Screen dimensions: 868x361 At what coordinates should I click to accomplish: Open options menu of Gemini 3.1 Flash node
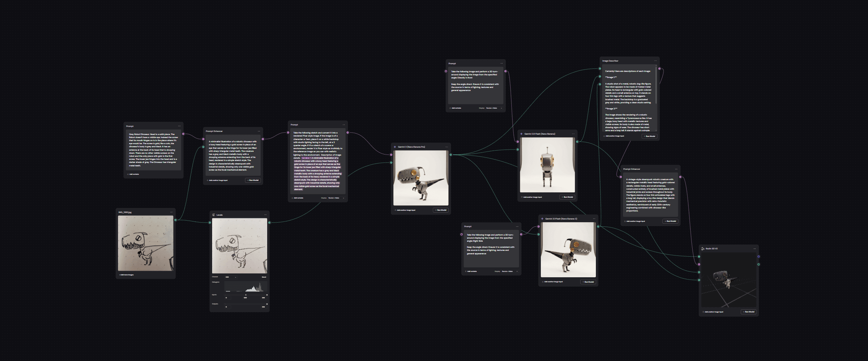[594, 219]
